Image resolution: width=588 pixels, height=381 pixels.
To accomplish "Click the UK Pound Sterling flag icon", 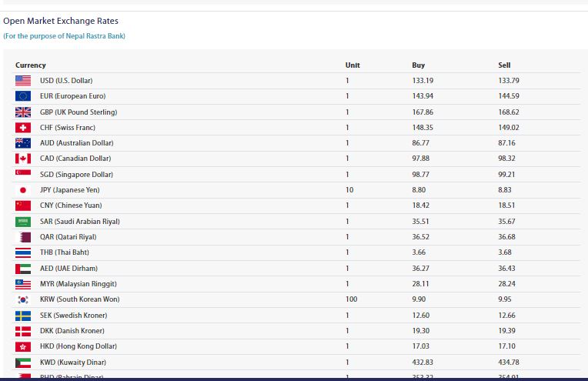I will point(23,112).
